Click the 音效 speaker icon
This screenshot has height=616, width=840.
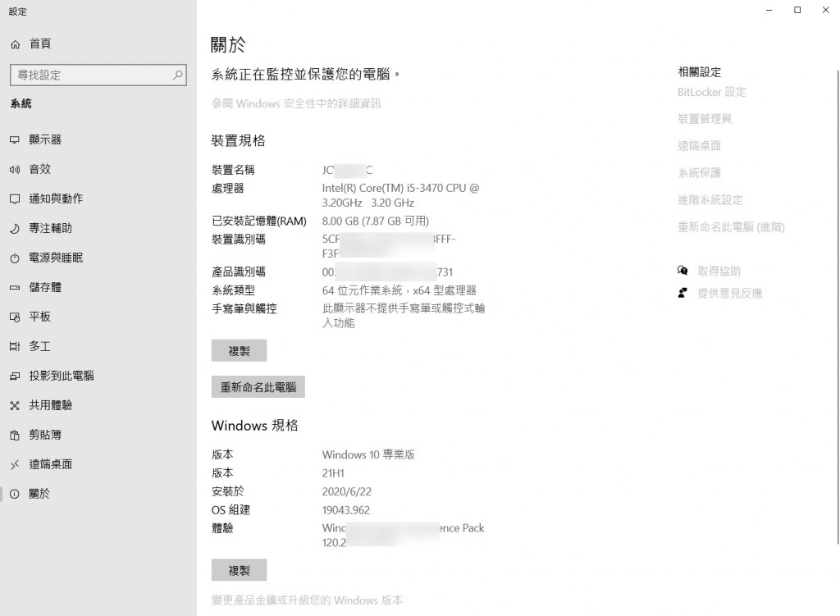click(x=15, y=170)
